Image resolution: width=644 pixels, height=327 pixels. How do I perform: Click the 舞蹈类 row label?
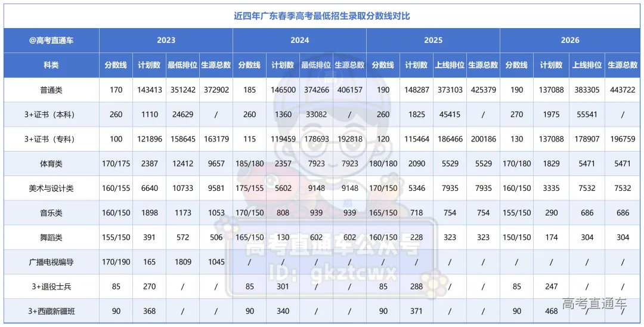pyautogui.click(x=51, y=237)
